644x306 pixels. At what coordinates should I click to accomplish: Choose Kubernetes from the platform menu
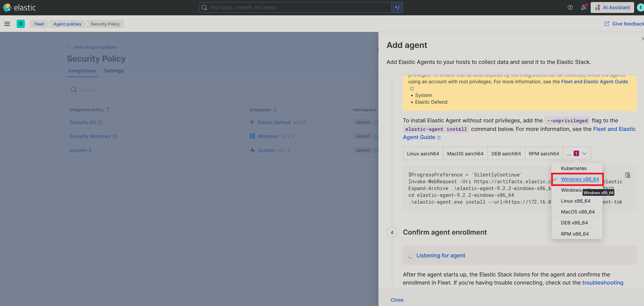577,168
